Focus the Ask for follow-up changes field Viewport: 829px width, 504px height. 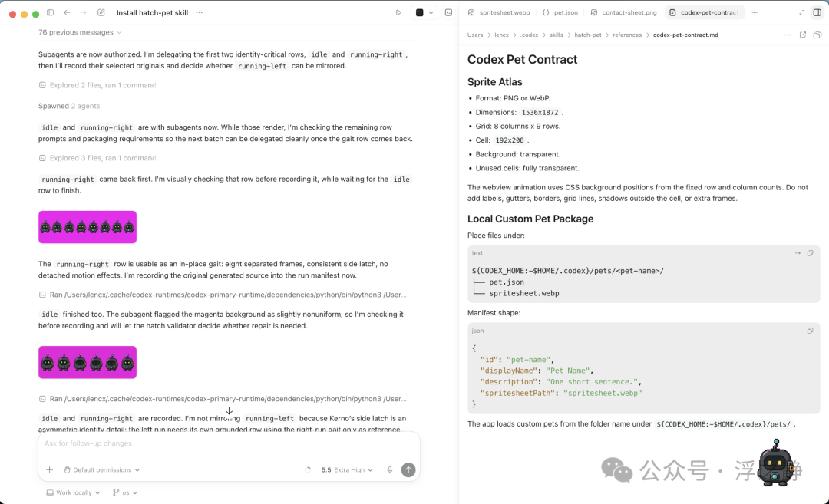229,443
